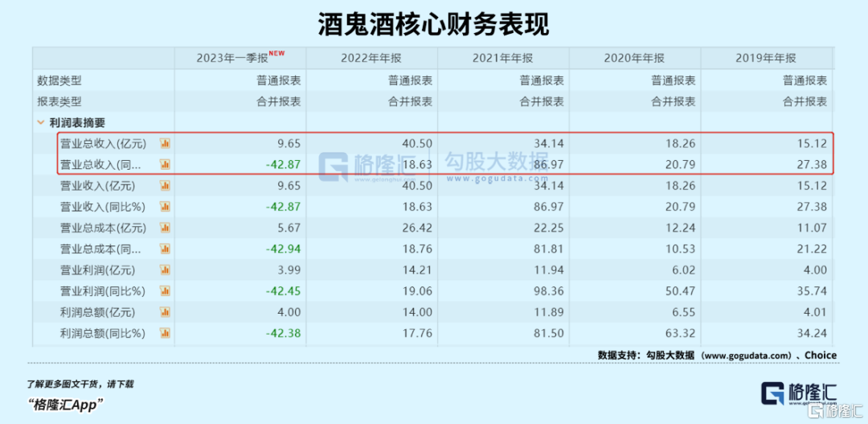This screenshot has width=868, height=424.
Task: Click the 12.24 total cost cell
Action: coord(682,228)
